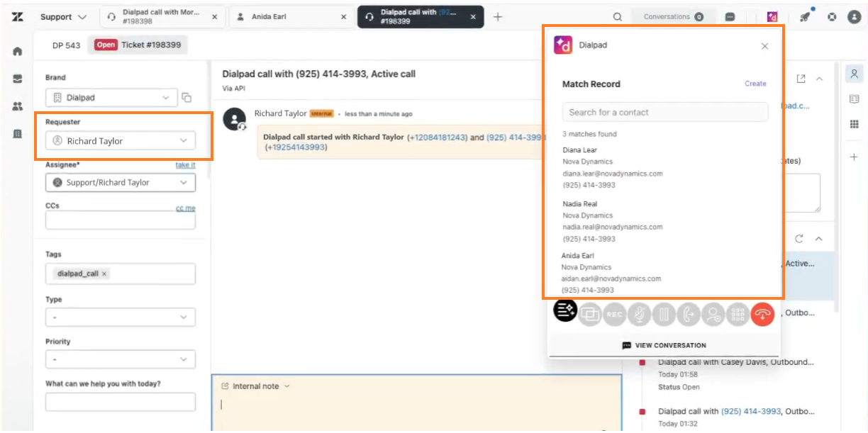The image size is (868, 433).
Task: Expand the Requester Richard Taylor dropdown
Action: pyautogui.click(x=121, y=141)
